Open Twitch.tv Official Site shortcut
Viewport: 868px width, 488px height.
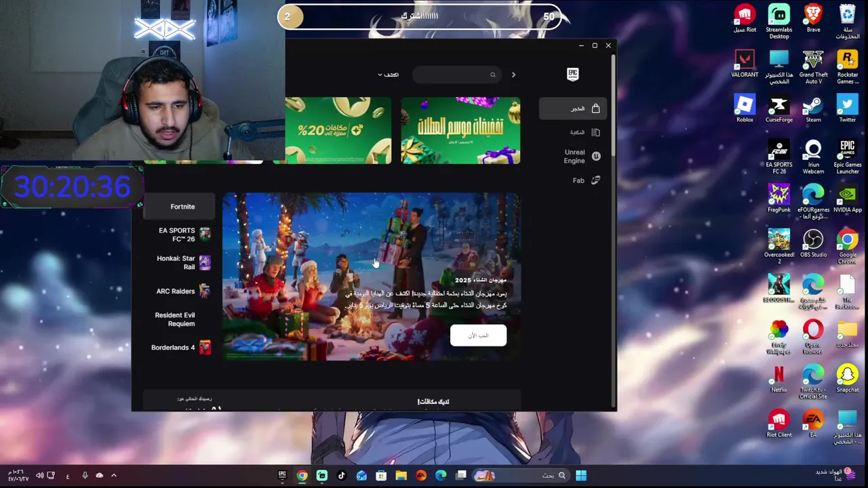point(813,382)
